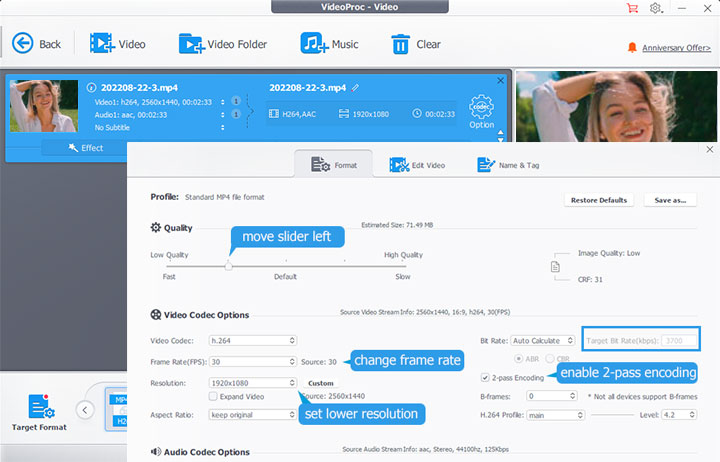Clear the list with the trash icon

pos(400,44)
